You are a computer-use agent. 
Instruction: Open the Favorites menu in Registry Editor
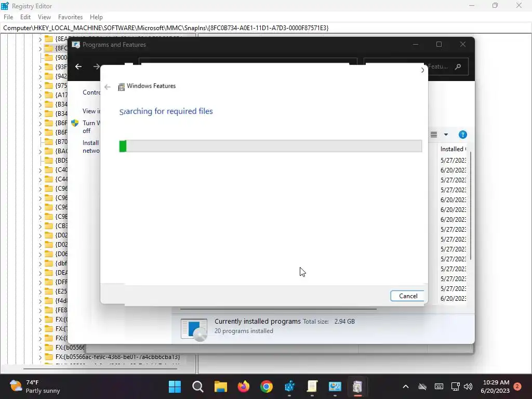pos(70,17)
